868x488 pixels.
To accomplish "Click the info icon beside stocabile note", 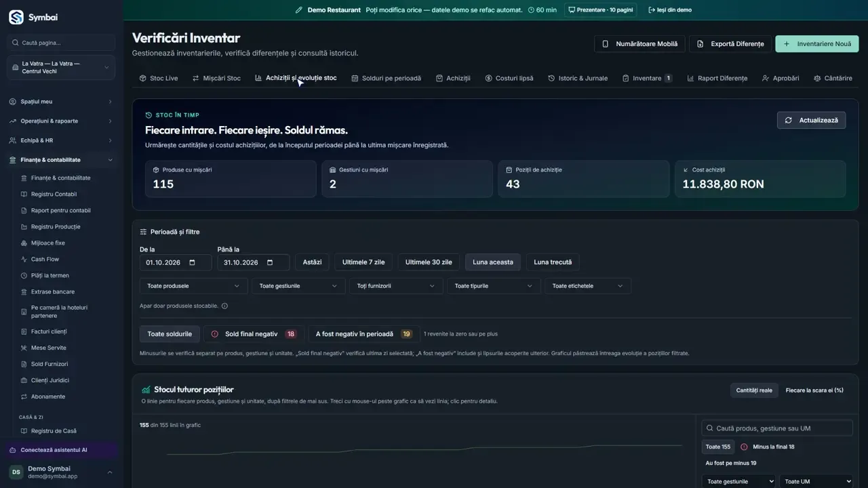I will [224, 306].
